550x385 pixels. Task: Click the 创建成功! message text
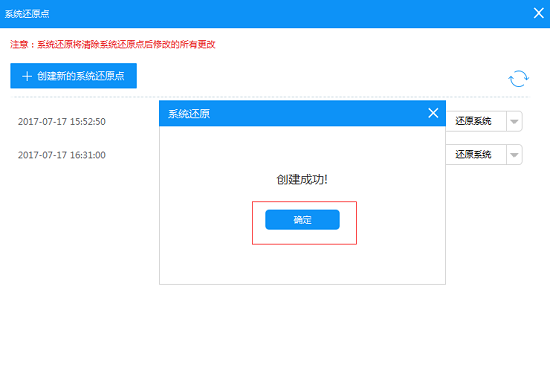pos(302,180)
